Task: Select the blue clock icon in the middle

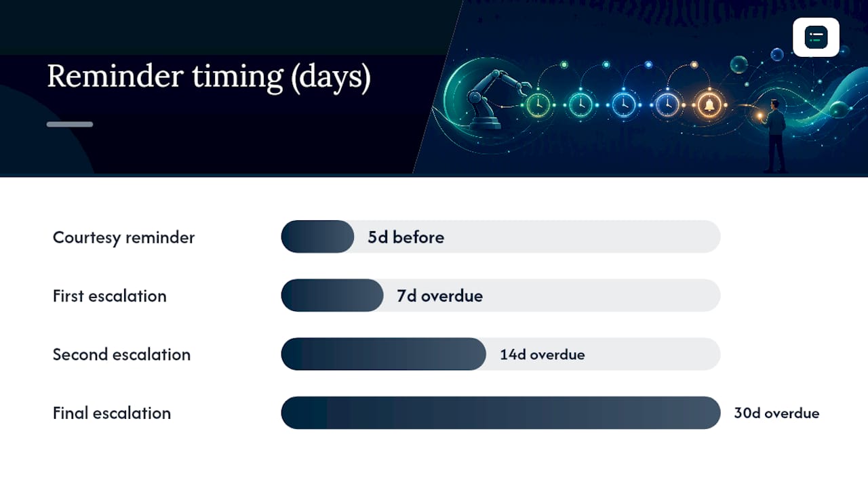Action: (624, 104)
